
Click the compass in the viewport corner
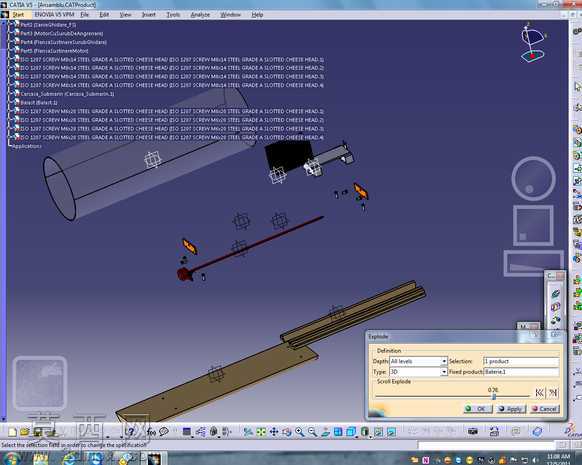coord(533,43)
